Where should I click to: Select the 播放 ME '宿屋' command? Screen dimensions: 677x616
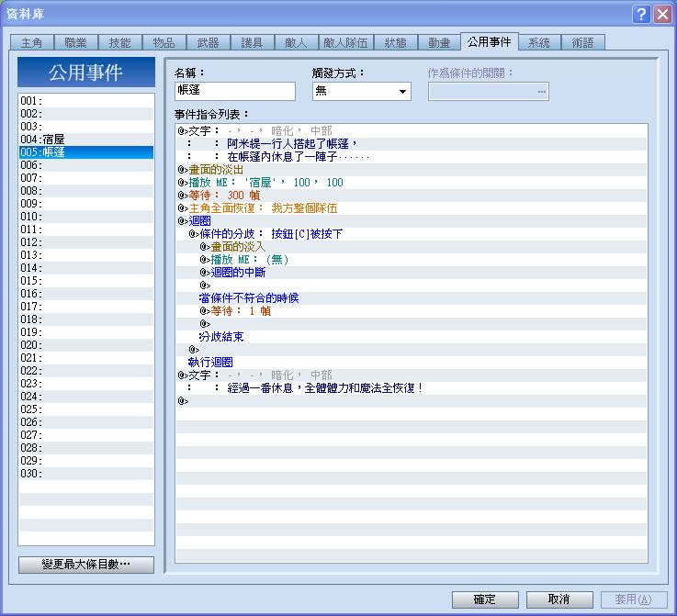pyautogui.click(x=412, y=183)
